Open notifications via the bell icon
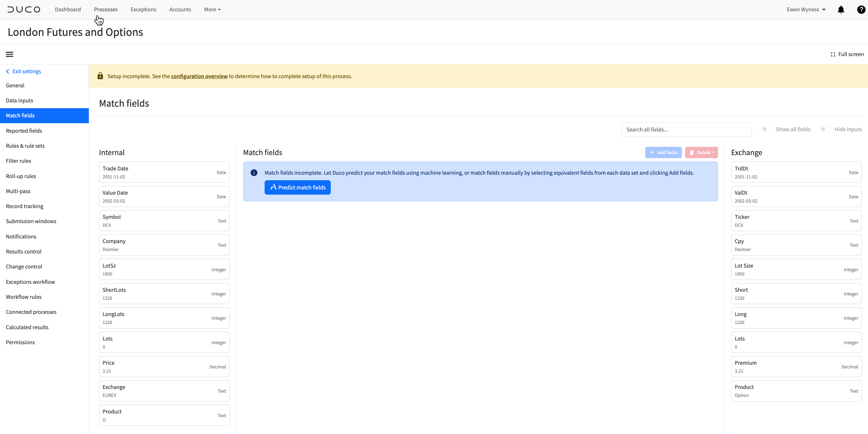The image size is (868, 434). [x=841, y=10]
